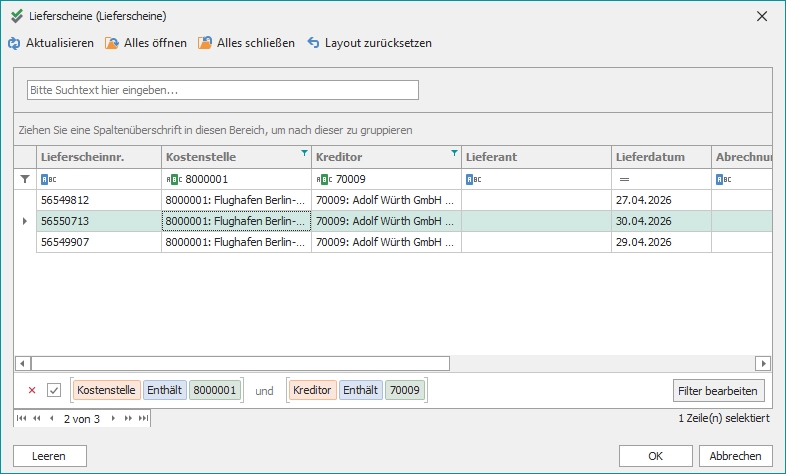This screenshot has height=474, width=786.
Task: Click Kreditor field tag in filter panel
Action: point(312,390)
